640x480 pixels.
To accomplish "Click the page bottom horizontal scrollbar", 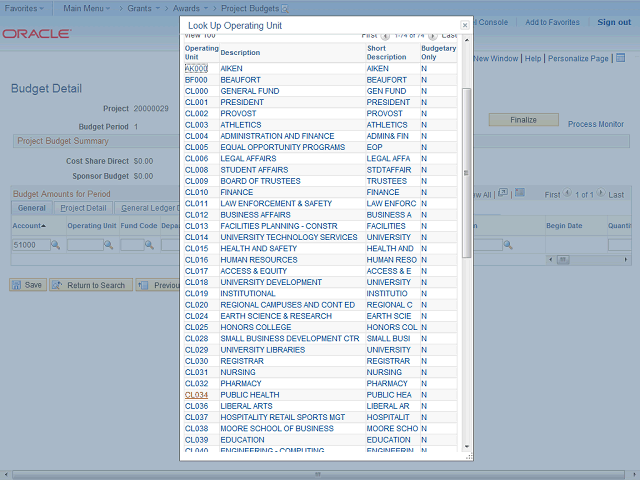I will coord(318,474).
